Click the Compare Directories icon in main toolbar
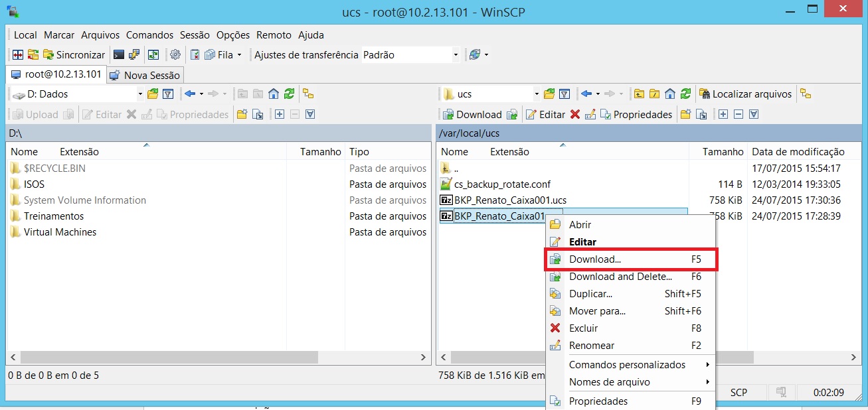This screenshot has width=868, height=410. click(x=18, y=55)
